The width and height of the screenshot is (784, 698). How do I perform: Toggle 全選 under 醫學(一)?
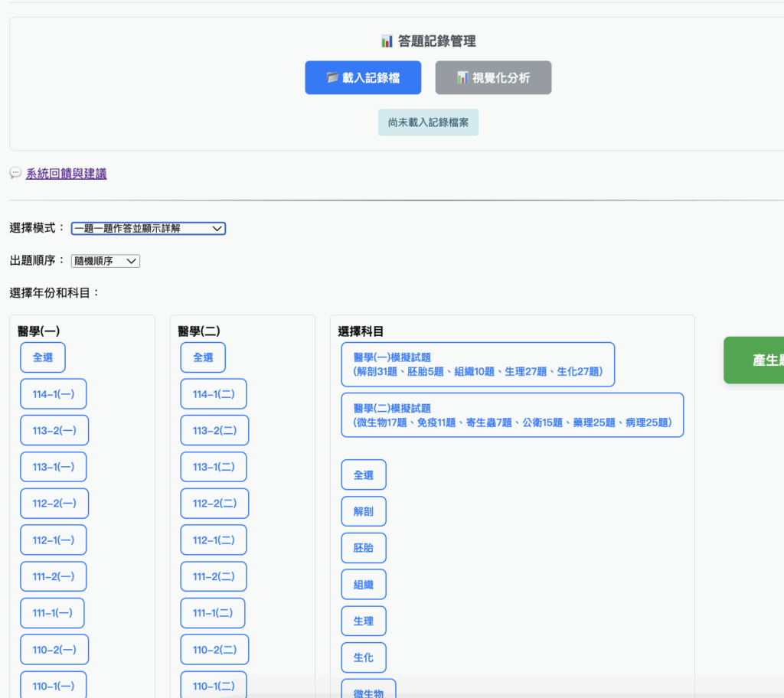43,357
